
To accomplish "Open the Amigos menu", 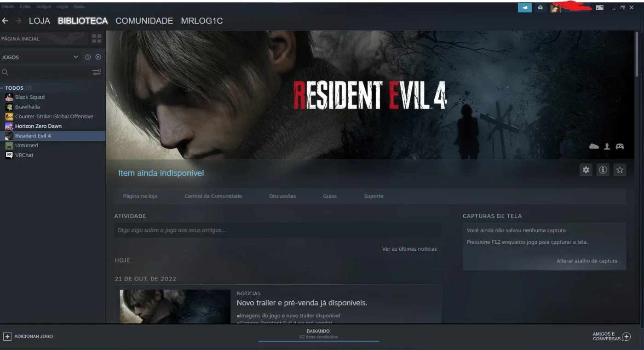I will [44, 6].
